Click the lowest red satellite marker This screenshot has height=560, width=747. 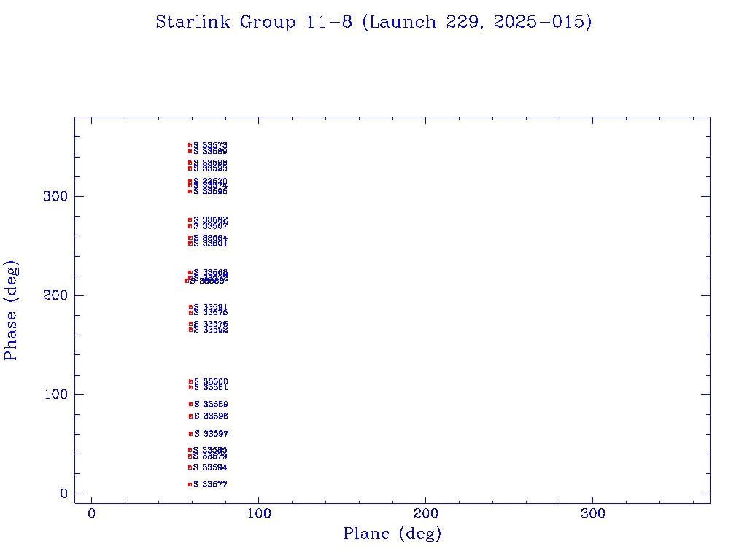tap(190, 484)
